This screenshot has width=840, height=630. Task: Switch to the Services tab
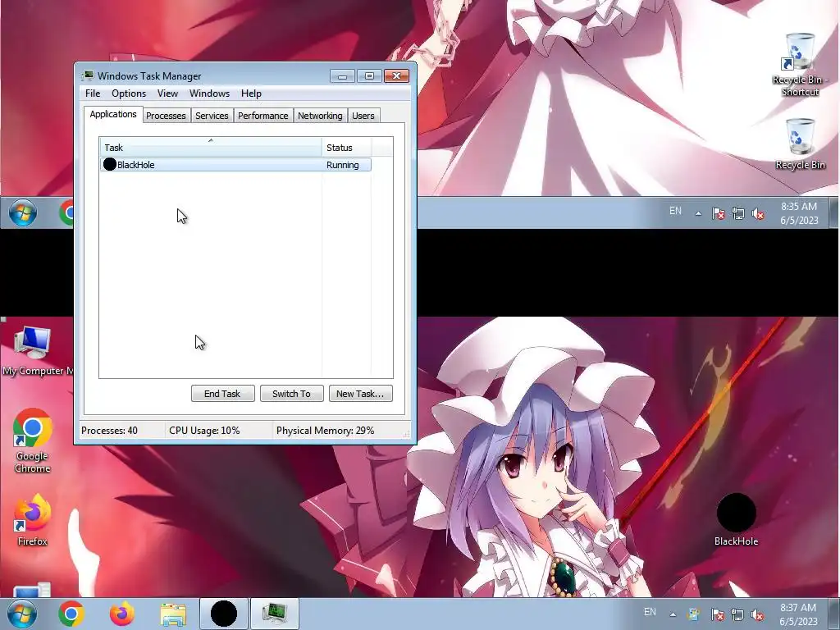(x=212, y=116)
